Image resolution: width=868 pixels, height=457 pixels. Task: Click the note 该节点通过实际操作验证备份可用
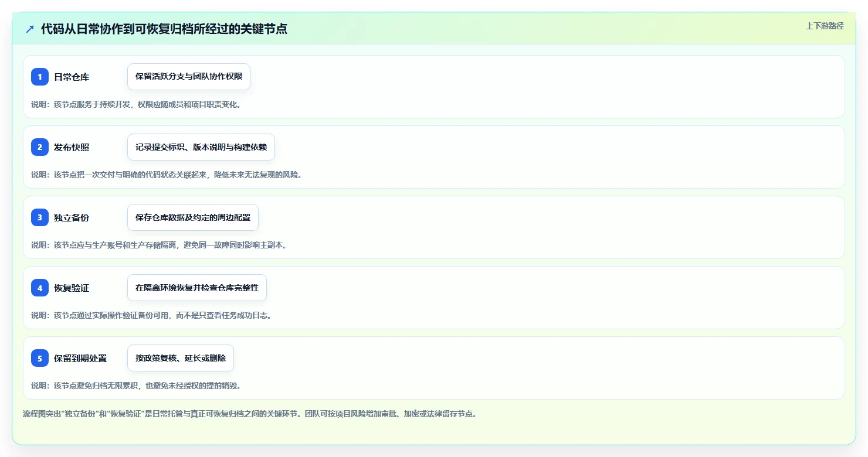click(x=151, y=315)
